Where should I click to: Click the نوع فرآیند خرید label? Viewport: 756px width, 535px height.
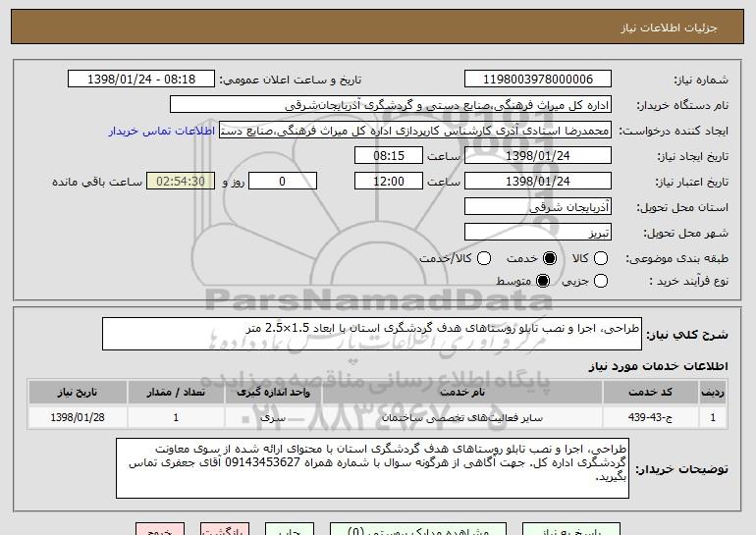tap(689, 281)
